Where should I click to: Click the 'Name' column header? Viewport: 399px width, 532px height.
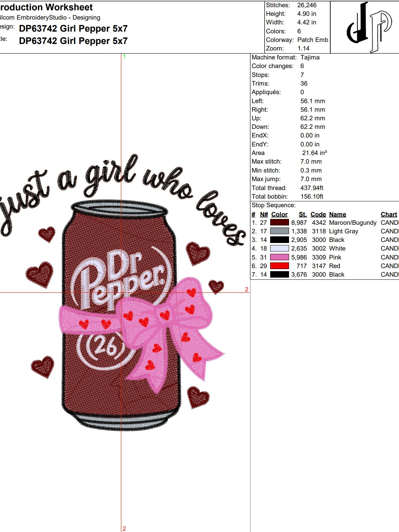337,214
